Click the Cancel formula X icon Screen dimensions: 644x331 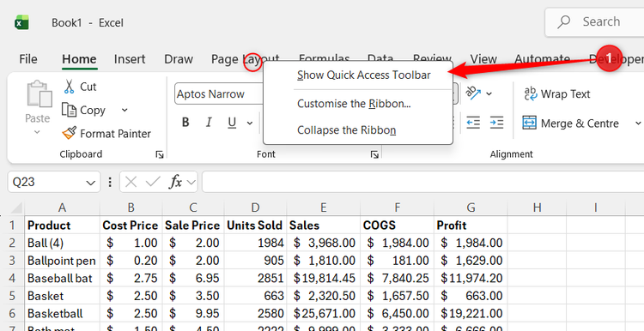click(x=131, y=182)
